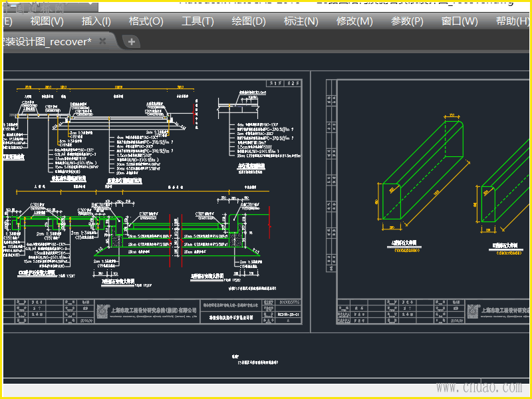Viewport: 532px width, 399px height.
Task: Open the 视图(V) menu
Action: (47, 21)
